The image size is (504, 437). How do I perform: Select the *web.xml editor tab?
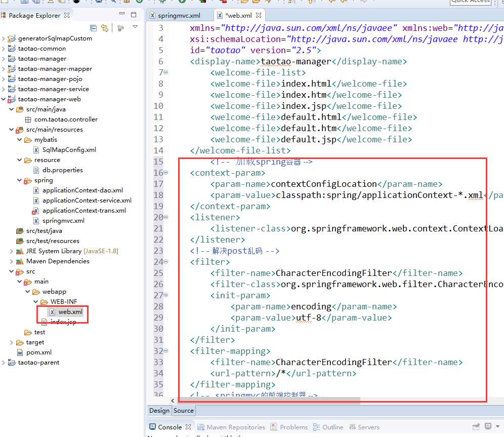[x=238, y=15]
